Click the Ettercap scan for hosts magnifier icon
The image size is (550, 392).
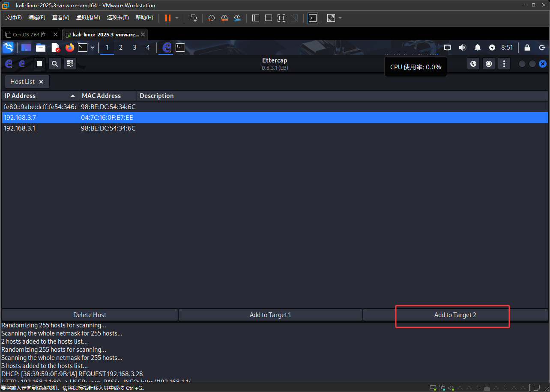click(x=55, y=64)
